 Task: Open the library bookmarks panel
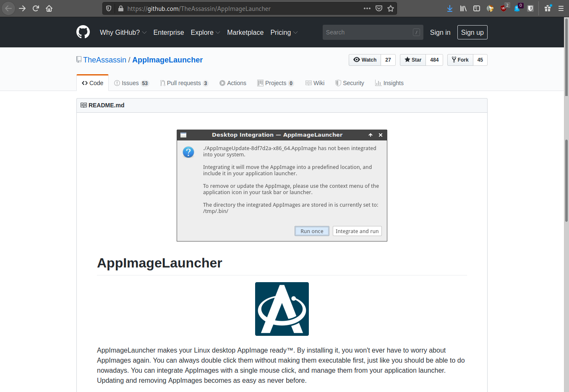pyautogui.click(x=463, y=8)
